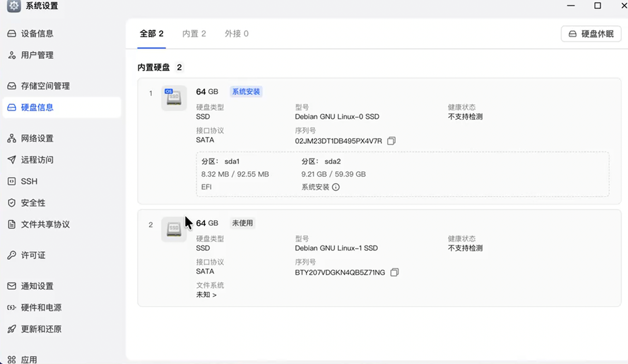
Task: Open 用户管理 in the sidebar
Action: pyautogui.click(x=37, y=55)
